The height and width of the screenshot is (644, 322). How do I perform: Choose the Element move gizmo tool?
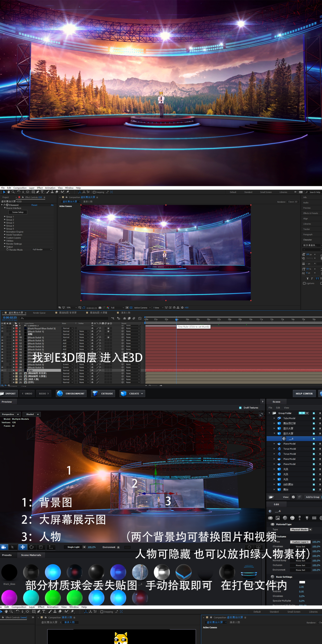click(23, 547)
